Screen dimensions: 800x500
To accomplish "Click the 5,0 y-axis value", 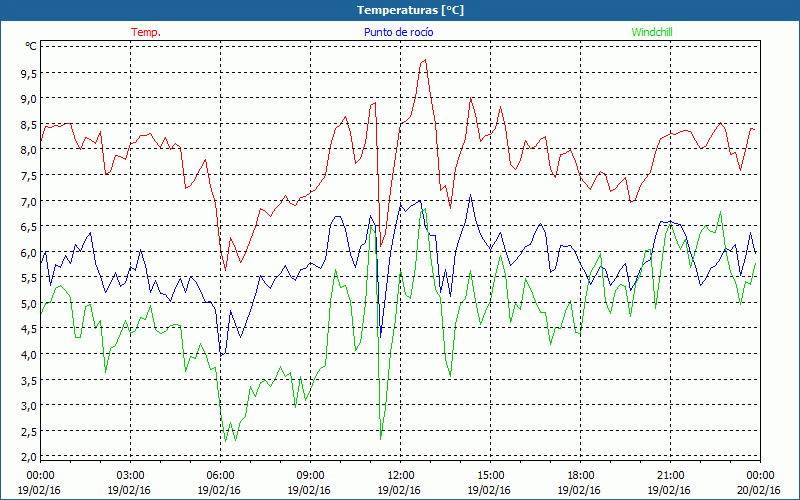I will pyautogui.click(x=29, y=304).
